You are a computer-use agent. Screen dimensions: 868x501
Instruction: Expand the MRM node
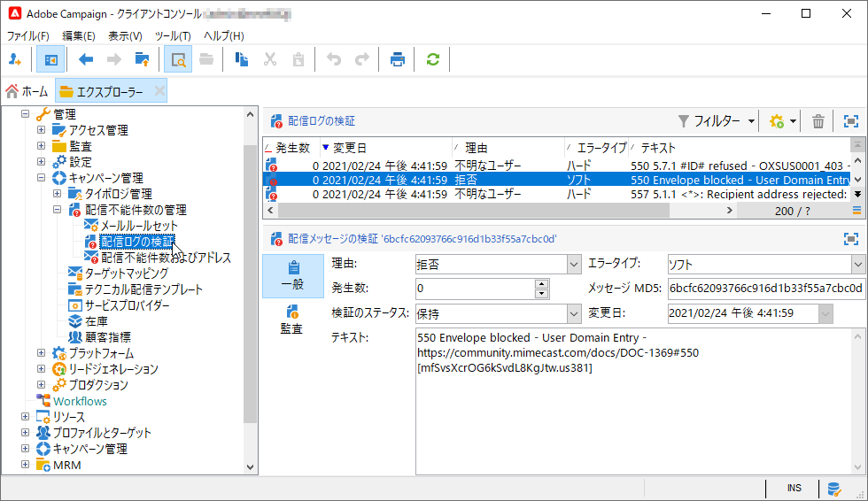pos(26,465)
